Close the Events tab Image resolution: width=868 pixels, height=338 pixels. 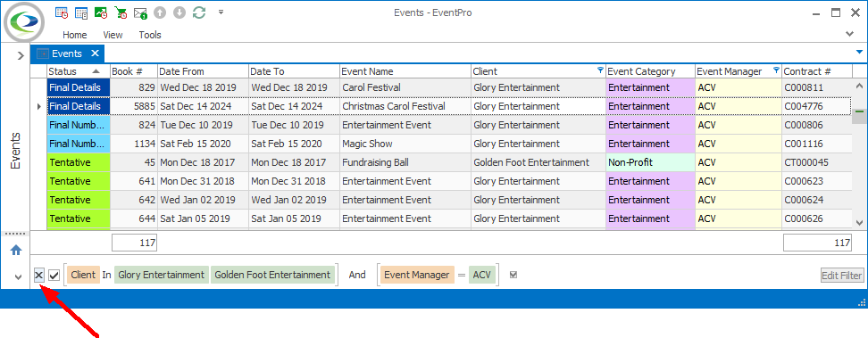[95, 54]
